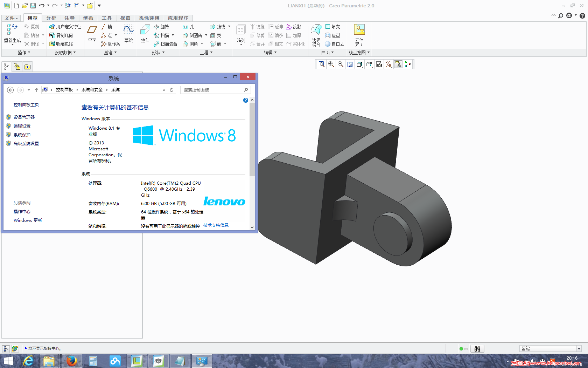Select the Shell (壳) tool
Viewport: 588px width, 368px height.
tap(216, 35)
